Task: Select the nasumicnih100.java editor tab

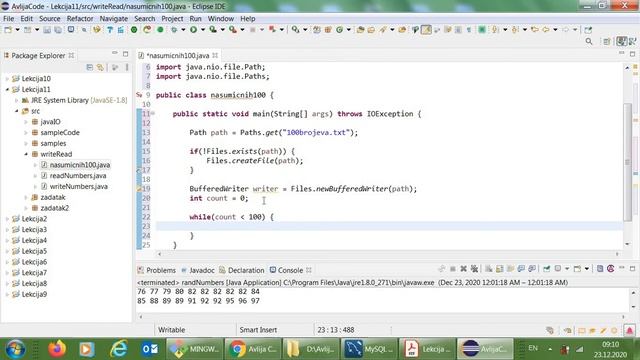Action: pos(178,56)
